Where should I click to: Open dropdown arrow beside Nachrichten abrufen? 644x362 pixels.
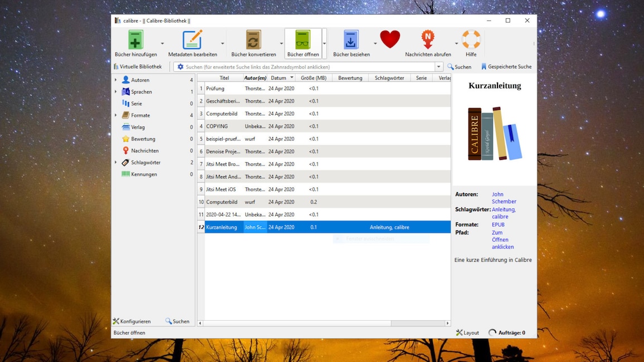tap(456, 43)
